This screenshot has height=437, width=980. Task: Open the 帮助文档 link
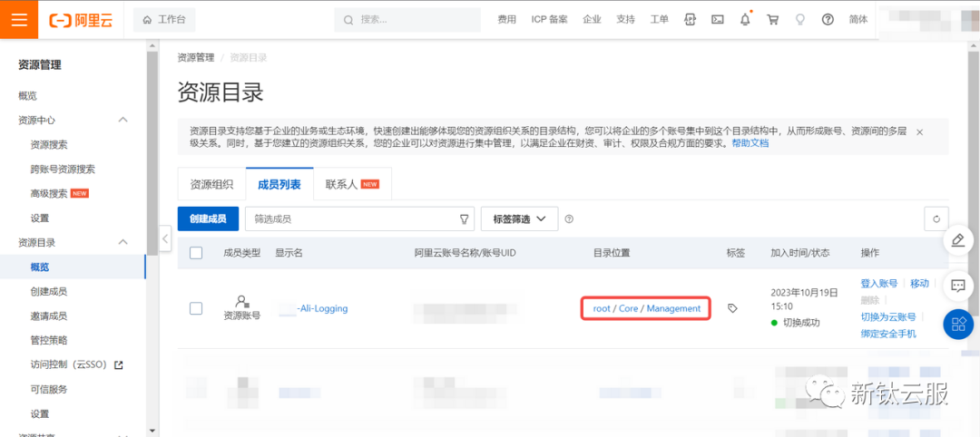coord(750,143)
